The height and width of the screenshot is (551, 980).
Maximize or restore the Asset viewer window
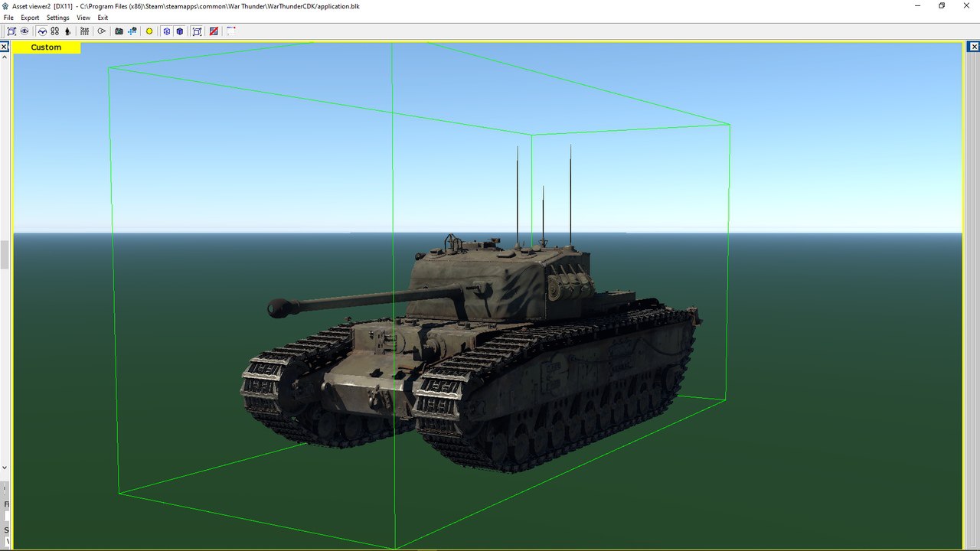942,5
